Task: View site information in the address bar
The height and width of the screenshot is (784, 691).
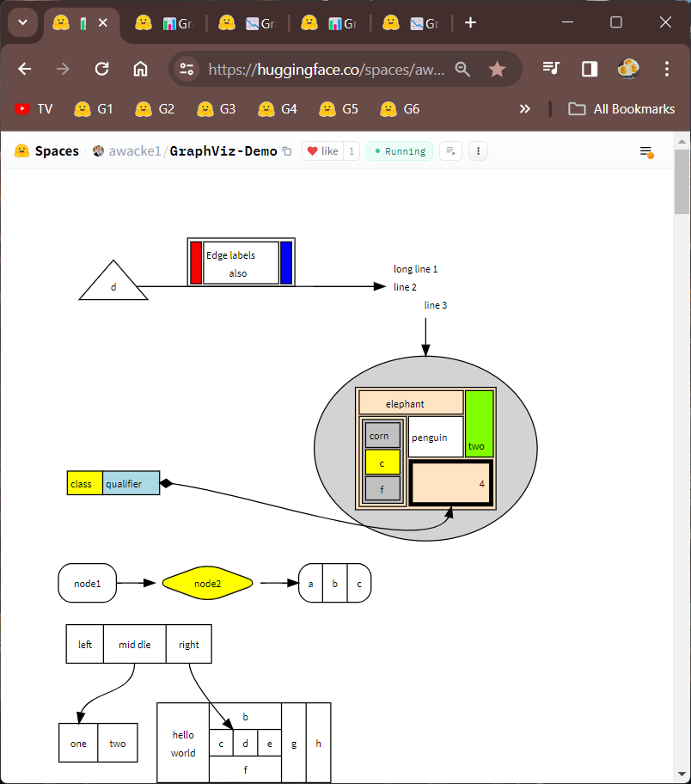Action: (187, 69)
